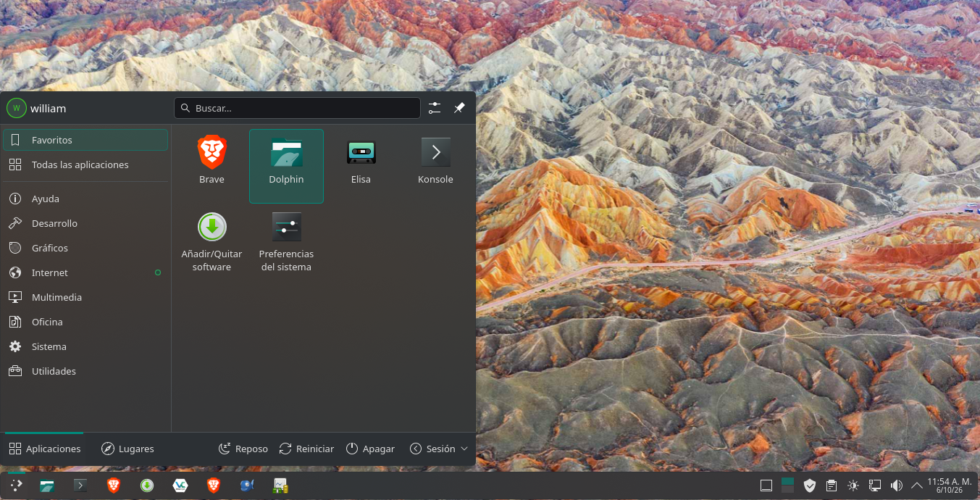The height and width of the screenshot is (500, 980).
Task: Open the Oficina category
Action: click(x=85, y=322)
